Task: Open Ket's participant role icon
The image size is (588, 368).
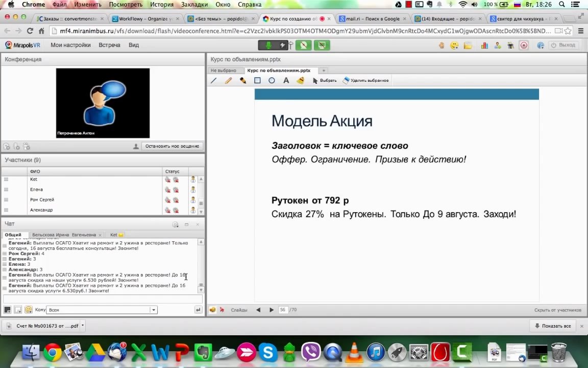Action: [x=193, y=179]
